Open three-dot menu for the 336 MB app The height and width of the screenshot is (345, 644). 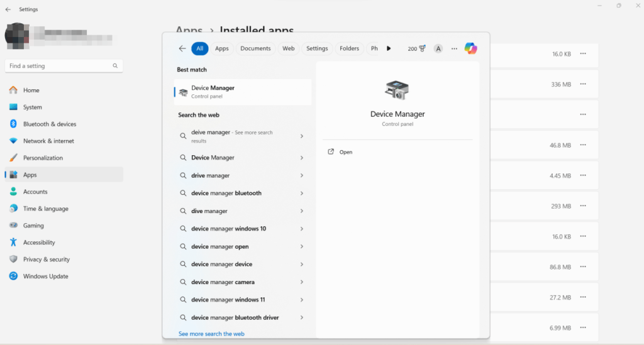(583, 84)
